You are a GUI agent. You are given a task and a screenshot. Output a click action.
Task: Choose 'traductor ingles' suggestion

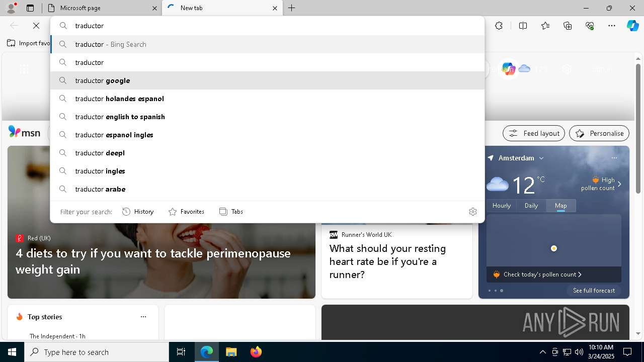[268, 171]
